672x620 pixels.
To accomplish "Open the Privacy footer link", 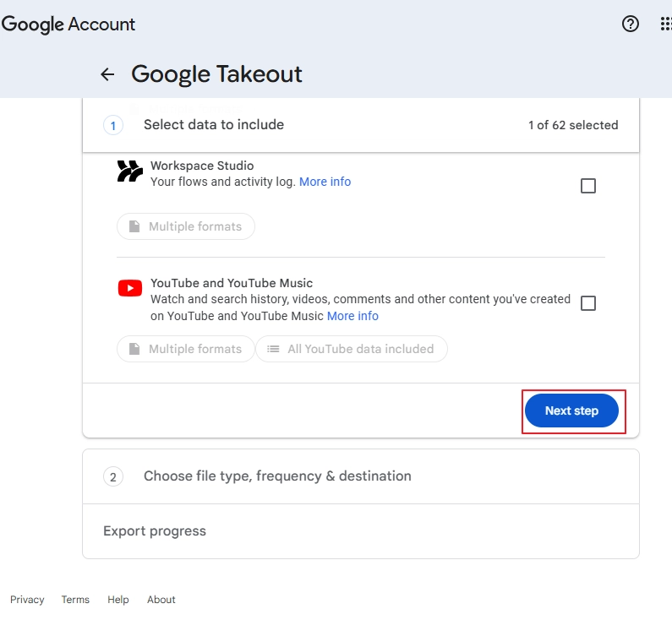I will (x=27, y=600).
